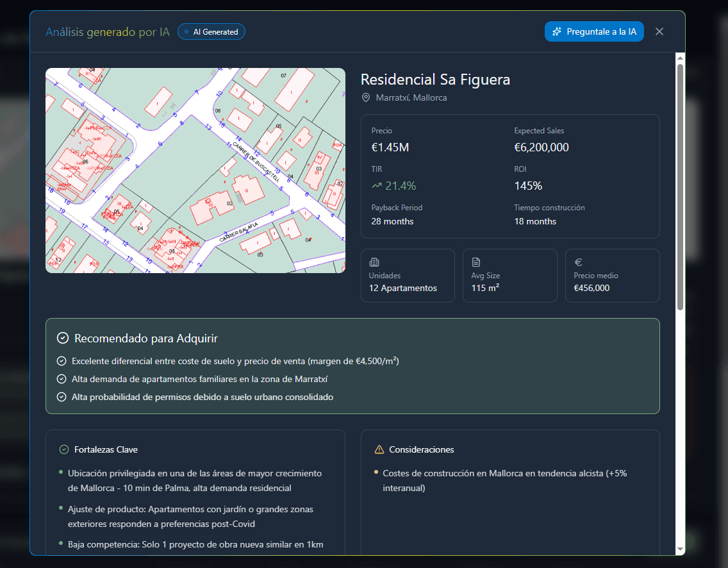Click the TIR upward trend arrow icon

pyautogui.click(x=377, y=186)
